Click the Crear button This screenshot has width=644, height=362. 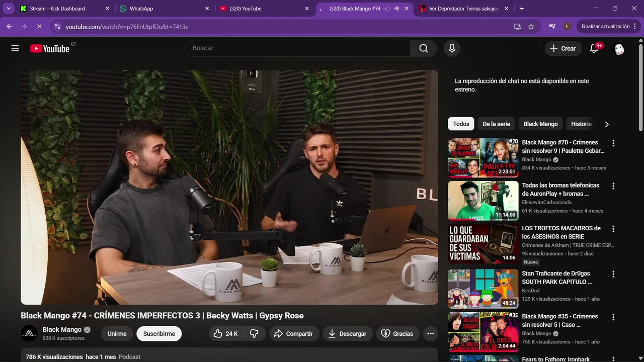[563, 48]
